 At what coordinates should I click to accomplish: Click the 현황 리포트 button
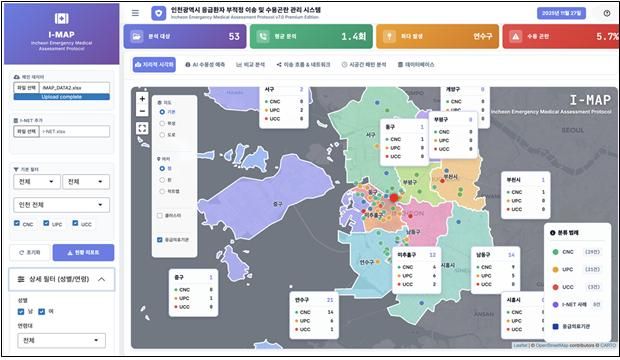[83, 252]
